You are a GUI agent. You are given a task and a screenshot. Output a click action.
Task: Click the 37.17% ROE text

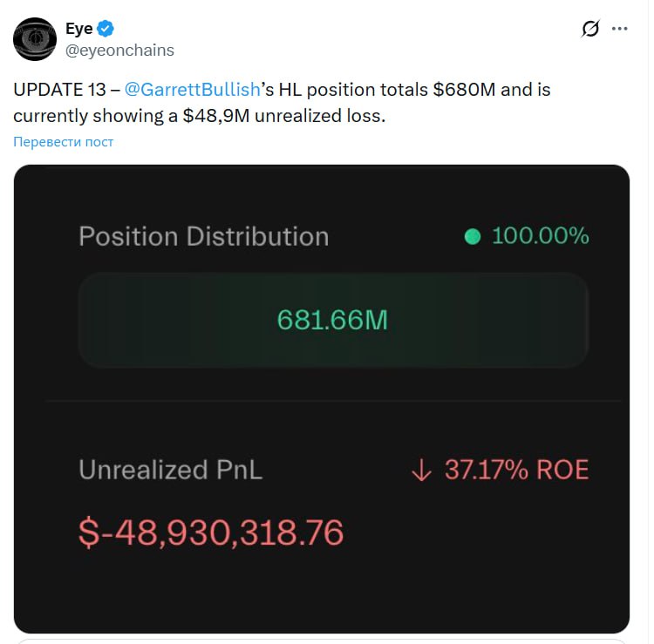pyautogui.click(x=516, y=471)
